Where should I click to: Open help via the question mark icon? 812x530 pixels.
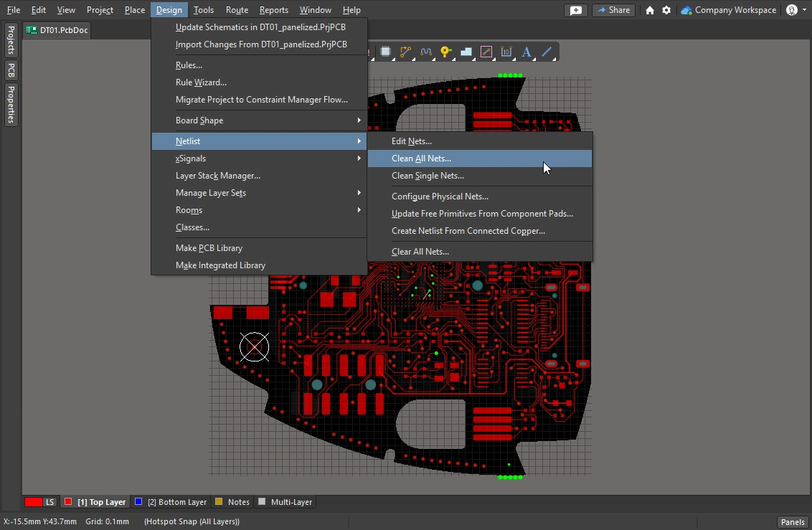click(x=793, y=10)
